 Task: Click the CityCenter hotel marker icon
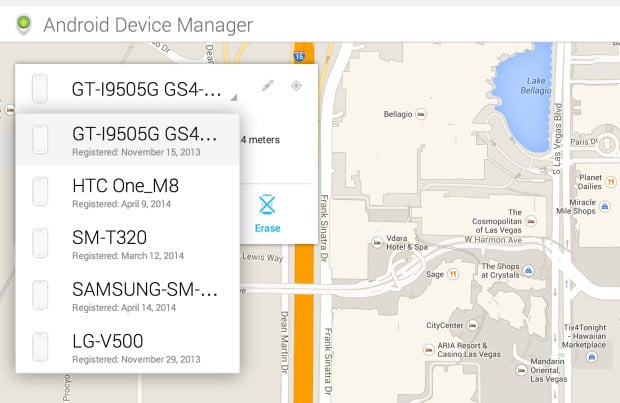pos(472,325)
